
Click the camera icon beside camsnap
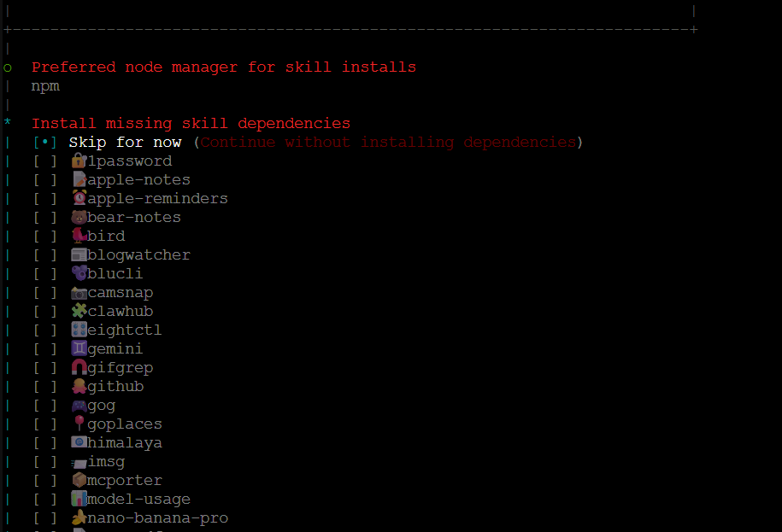click(x=79, y=292)
